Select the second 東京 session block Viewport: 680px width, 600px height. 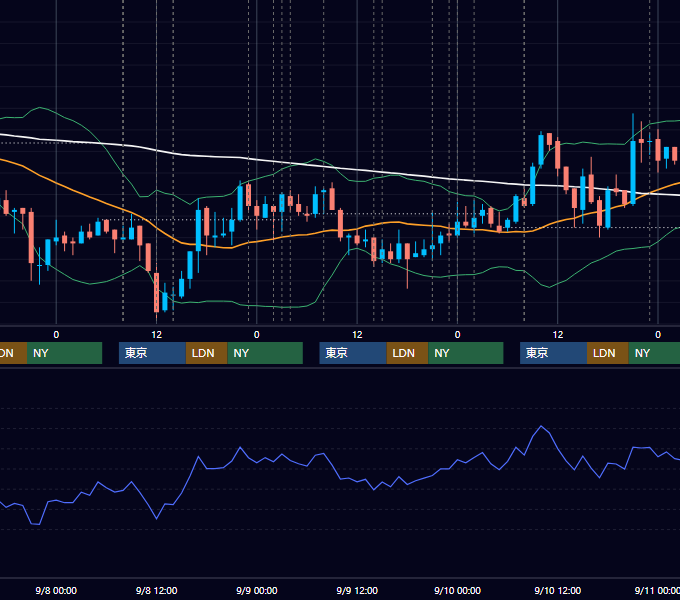tap(353, 353)
